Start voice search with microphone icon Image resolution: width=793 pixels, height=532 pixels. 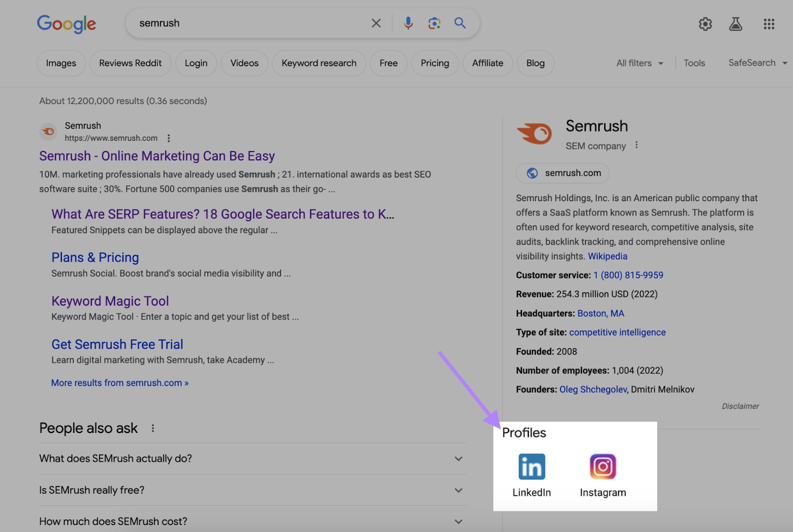[408, 23]
